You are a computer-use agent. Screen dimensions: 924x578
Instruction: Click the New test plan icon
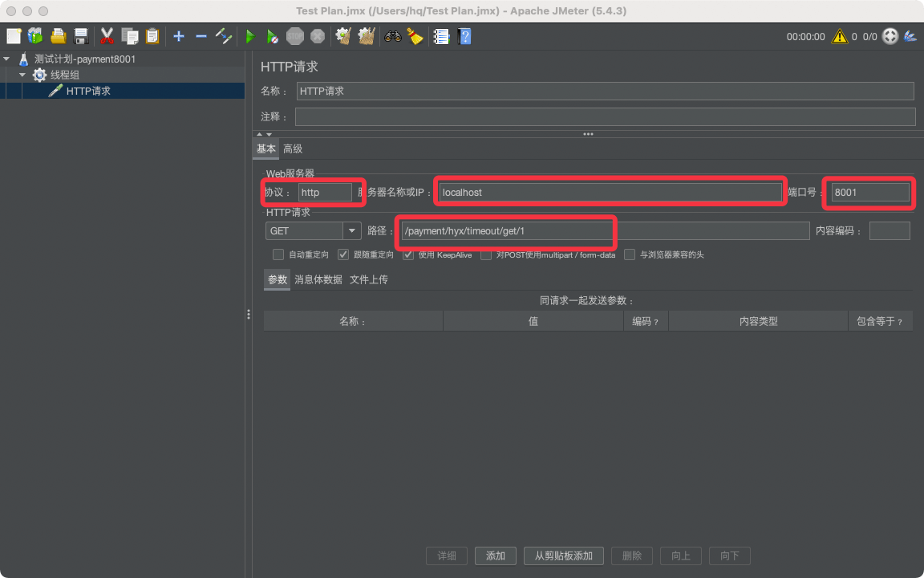pos(14,37)
